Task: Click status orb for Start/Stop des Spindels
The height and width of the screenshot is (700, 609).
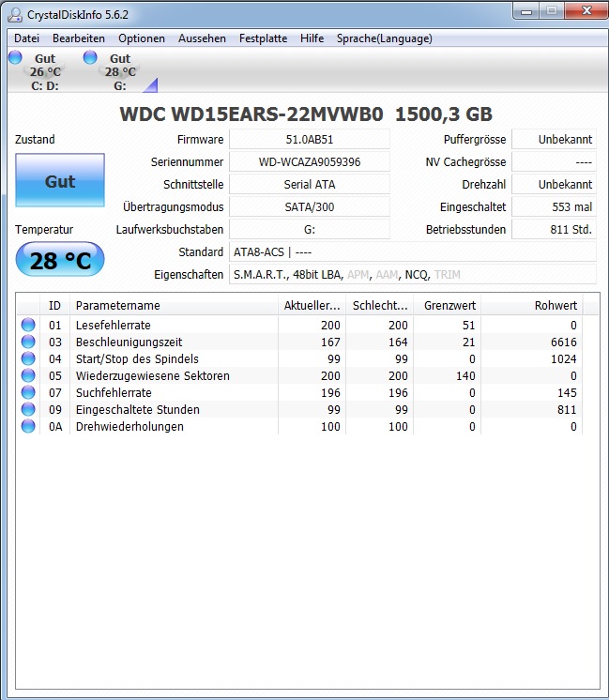Action: (x=28, y=358)
